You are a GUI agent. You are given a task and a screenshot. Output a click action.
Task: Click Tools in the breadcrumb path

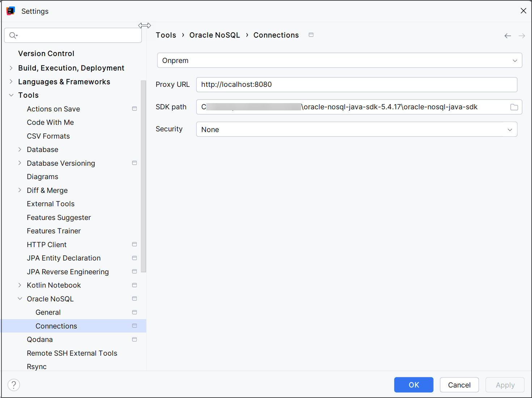[166, 35]
